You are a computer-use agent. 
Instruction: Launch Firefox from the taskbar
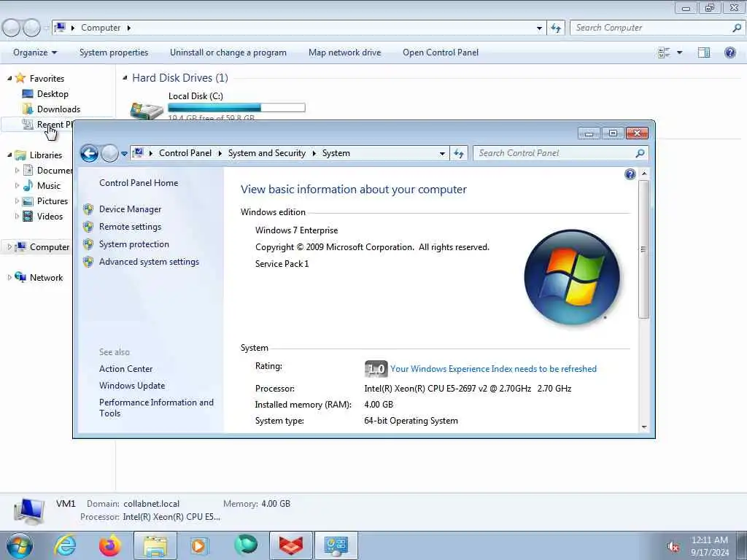pyautogui.click(x=110, y=545)
